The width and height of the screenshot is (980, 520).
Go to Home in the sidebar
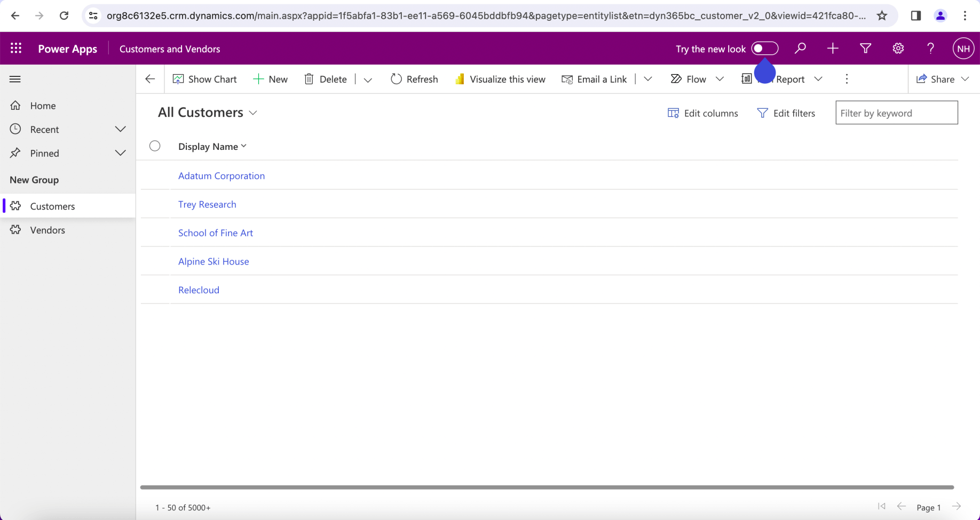click(68, 106)
